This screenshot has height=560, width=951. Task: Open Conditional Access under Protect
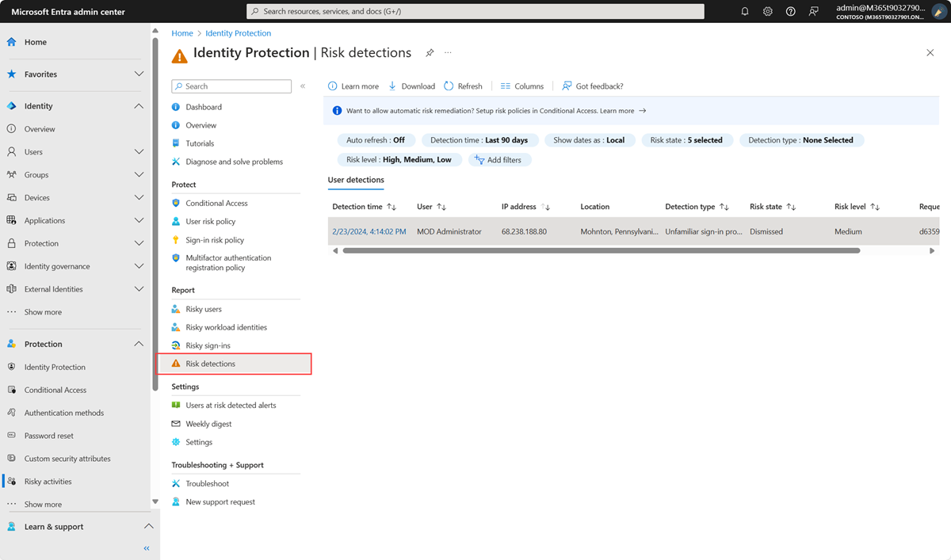(x=216, y=204)
